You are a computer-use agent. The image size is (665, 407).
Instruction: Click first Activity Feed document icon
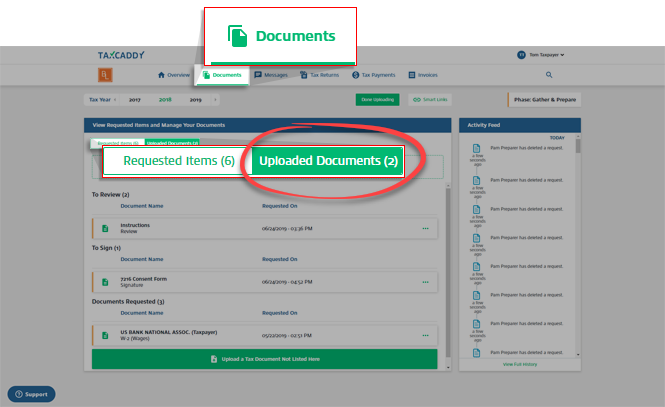[x=477, y=148]
